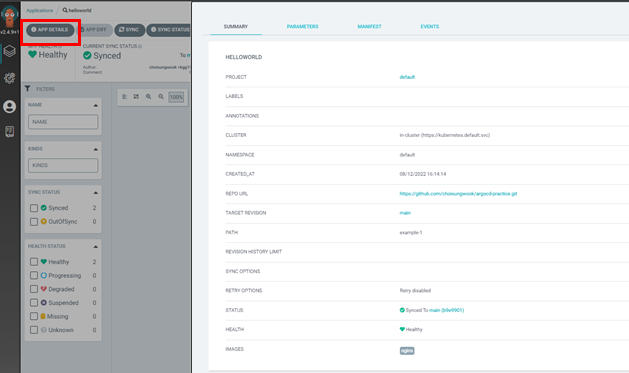Image resolution: width=629 pixels, height=373 pixels.
Task: Check the Synced filter checkbox
Action: point(34,208)
